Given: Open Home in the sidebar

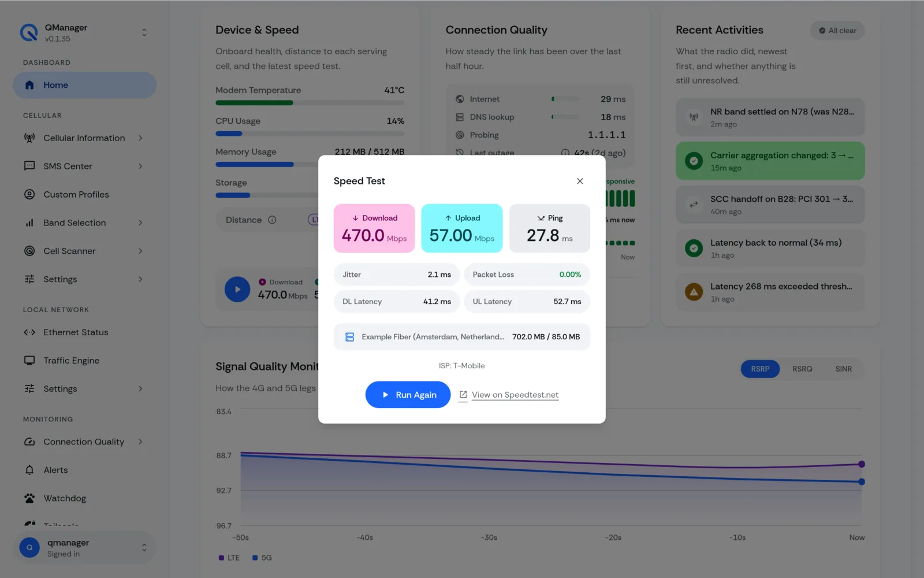Looking at the screenshot, I should click(84, 85).
